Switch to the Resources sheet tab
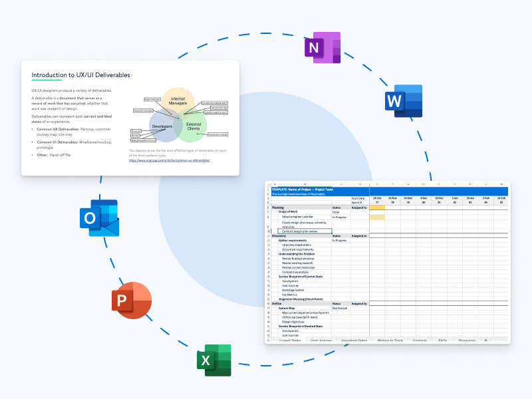 point(467,340)
